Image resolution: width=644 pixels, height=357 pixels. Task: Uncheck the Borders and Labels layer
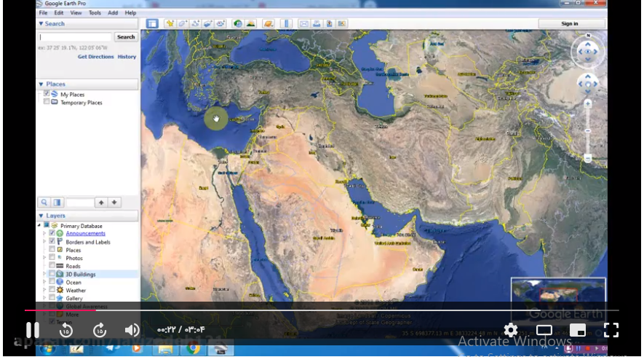tap(52, 242)
